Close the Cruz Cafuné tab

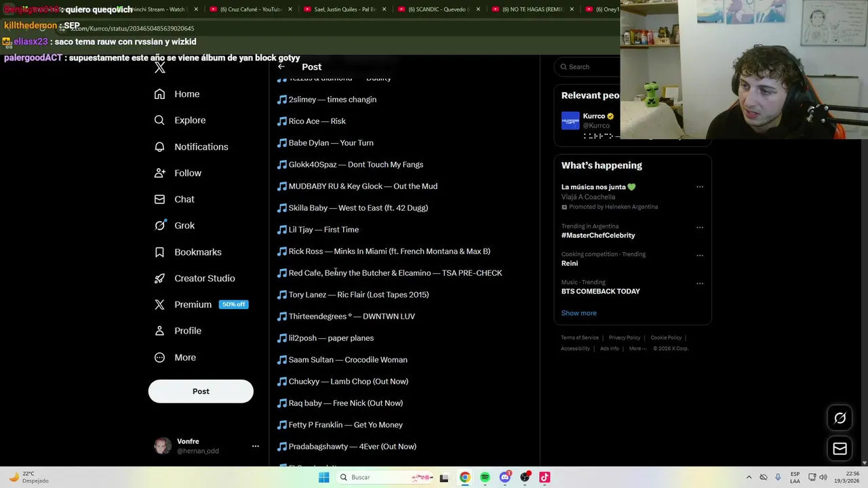coord(290,9)
